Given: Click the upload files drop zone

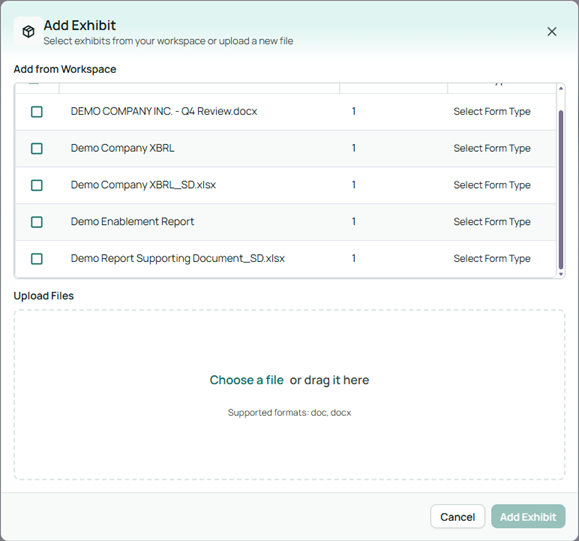Looking at the screenshot, I should coord(290,395).
